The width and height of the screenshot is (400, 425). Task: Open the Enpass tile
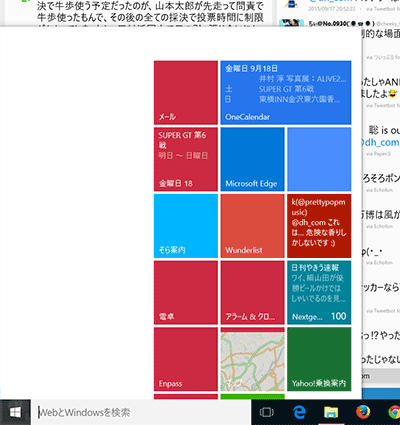point(186,359)
